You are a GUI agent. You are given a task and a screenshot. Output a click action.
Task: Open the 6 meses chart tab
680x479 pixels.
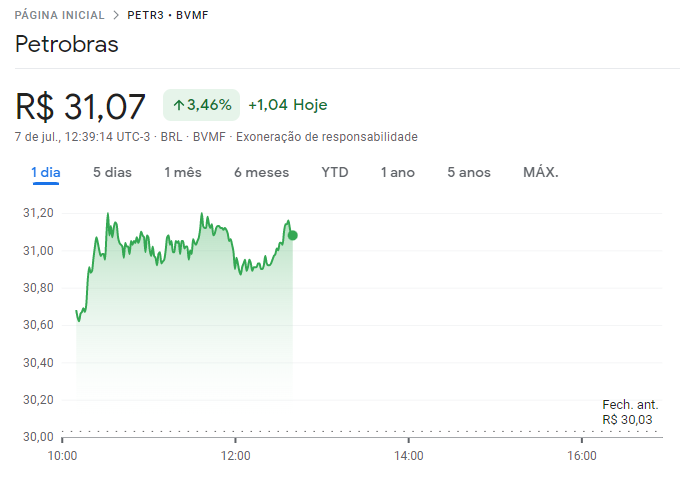[x=261, y=172]
